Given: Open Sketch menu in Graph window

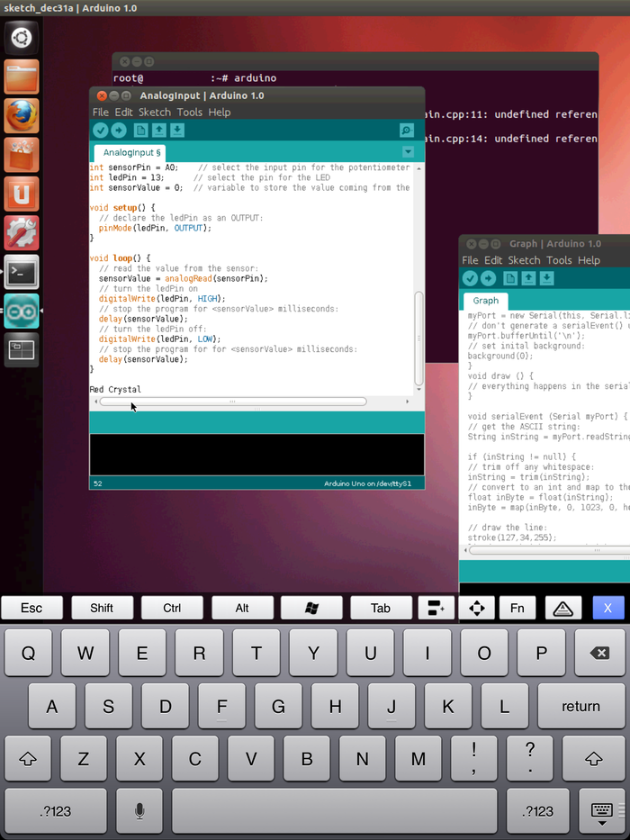Looking at the screenshot, I should (x=524, y=260).
